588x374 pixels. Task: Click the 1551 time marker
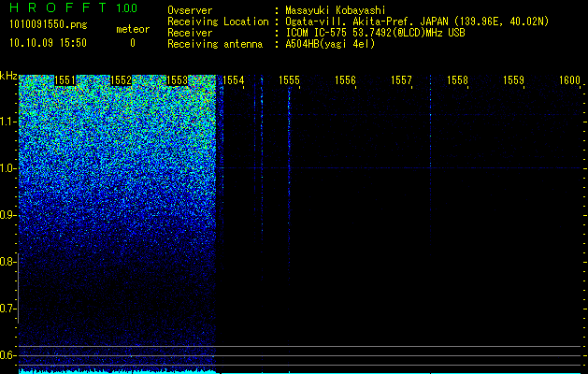click(x=65, y=80)
